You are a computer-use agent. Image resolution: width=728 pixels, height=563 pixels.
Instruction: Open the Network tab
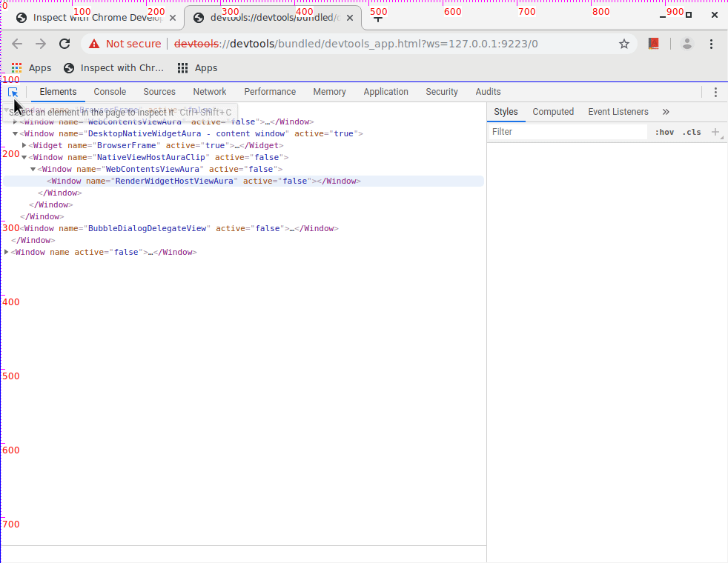210,92
